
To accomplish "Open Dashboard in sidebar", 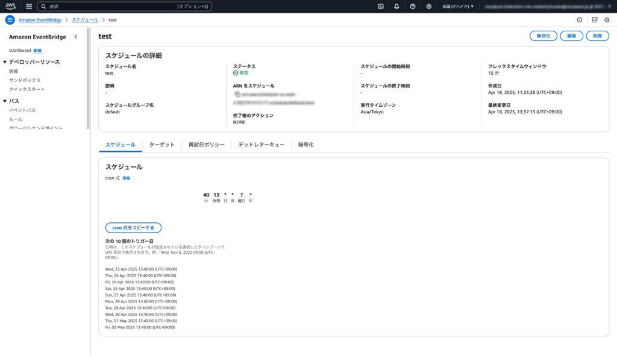I will coord(20,51).
